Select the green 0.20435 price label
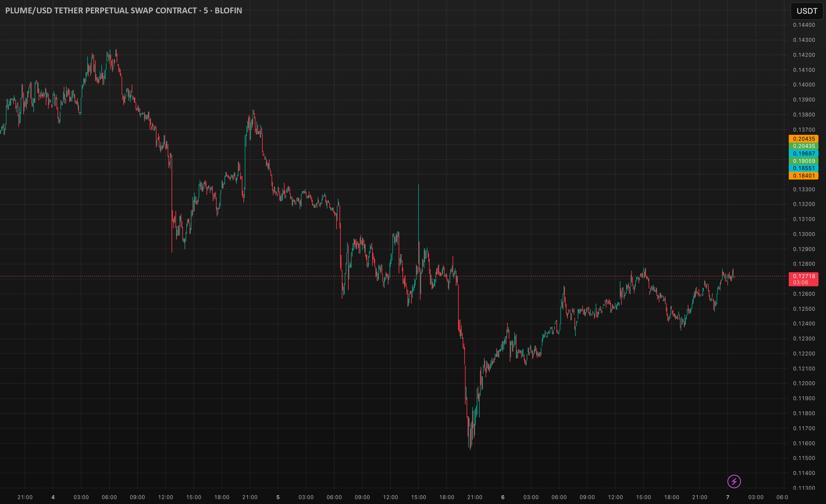This screenshot has width=826, height=504. pyautogui.click(x=803, y=146)
